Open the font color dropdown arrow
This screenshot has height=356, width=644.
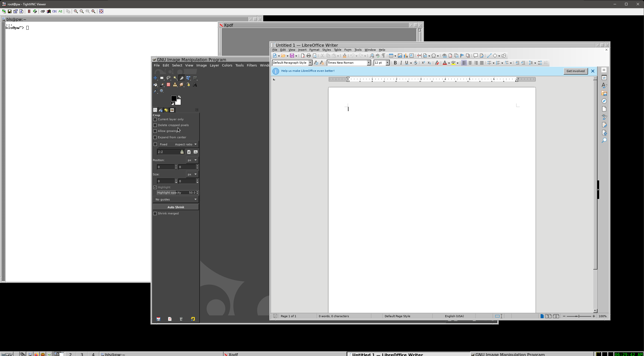(x=449, y=63)
